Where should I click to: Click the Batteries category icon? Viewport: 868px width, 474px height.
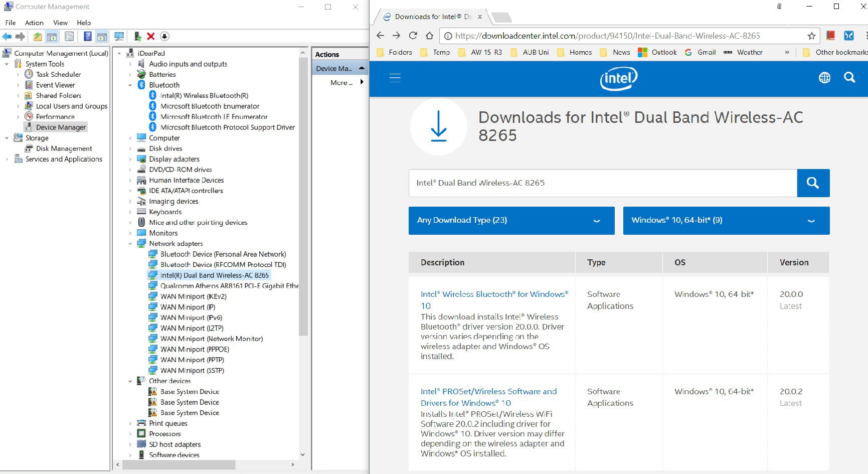pos(141,74)
